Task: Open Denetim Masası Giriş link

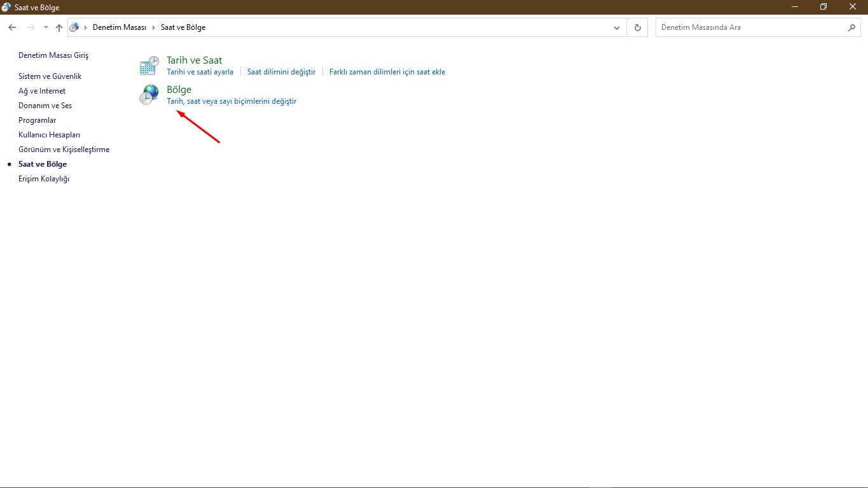Action: tap(53, 55)
